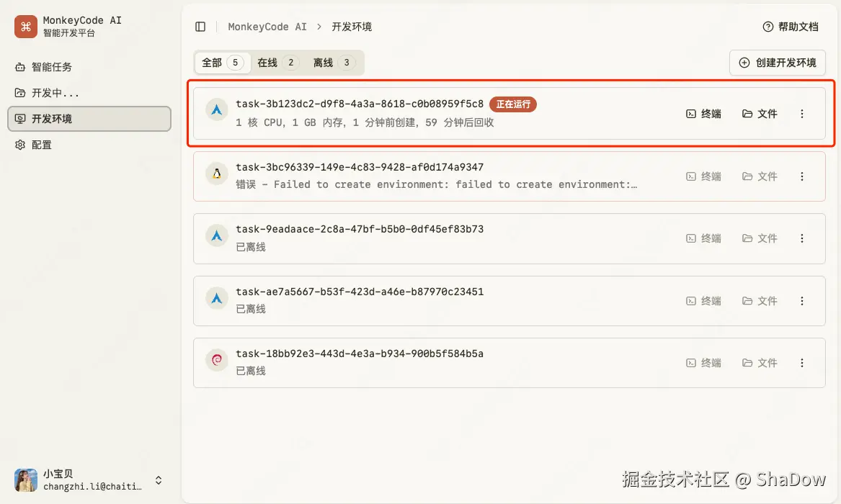Click 开发环境 breadcrumb text
841x504 pixels.
(352, 27)
